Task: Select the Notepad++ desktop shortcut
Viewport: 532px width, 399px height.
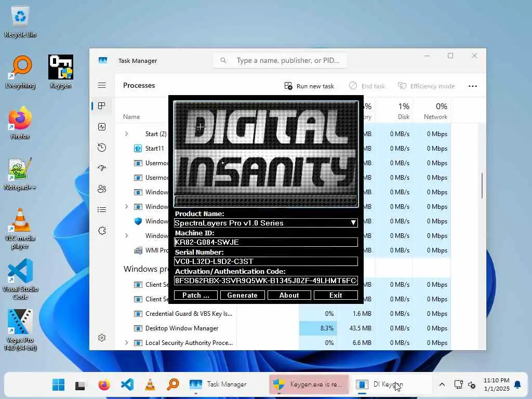Action: coord(20,174)
